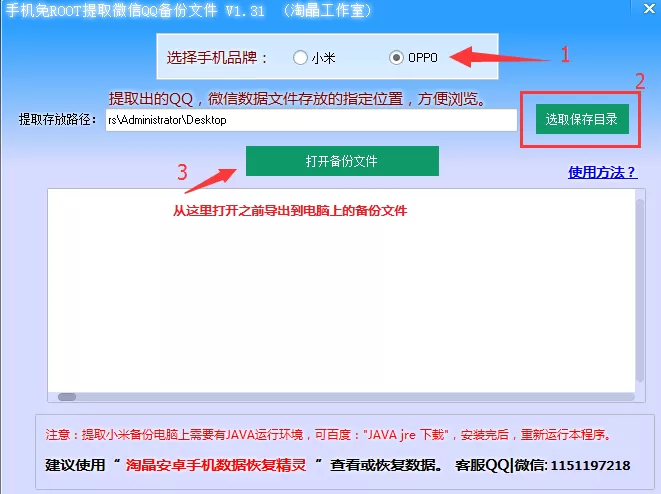661x494 pixels.
Task: Close the window with the X button
Action: click(649, 8)
